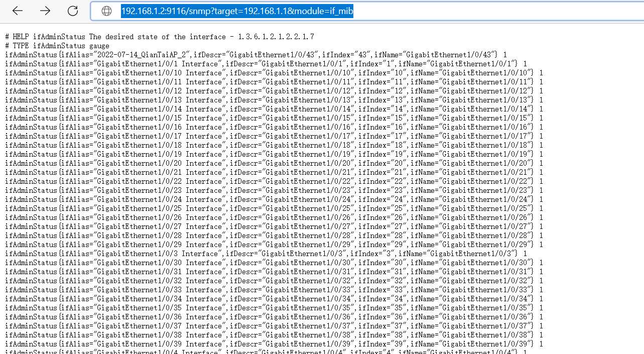This screenshot has height=354, width=644.
Task: Click the GigabitEthernet1/0/11 metric line
Action: coord(274,82)
